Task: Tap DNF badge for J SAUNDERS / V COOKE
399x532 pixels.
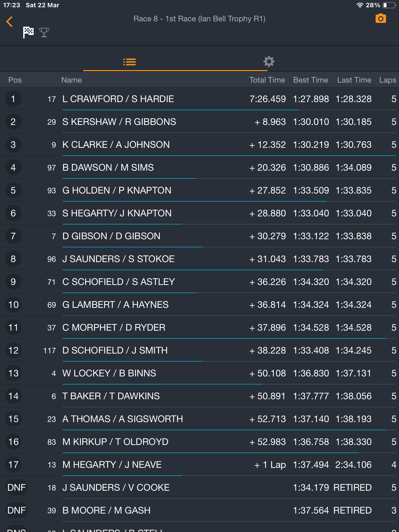Action: coord(17,487)
